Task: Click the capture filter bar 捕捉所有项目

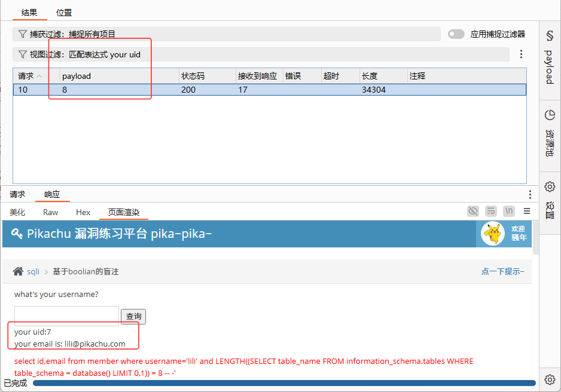Action: (227, 34)
